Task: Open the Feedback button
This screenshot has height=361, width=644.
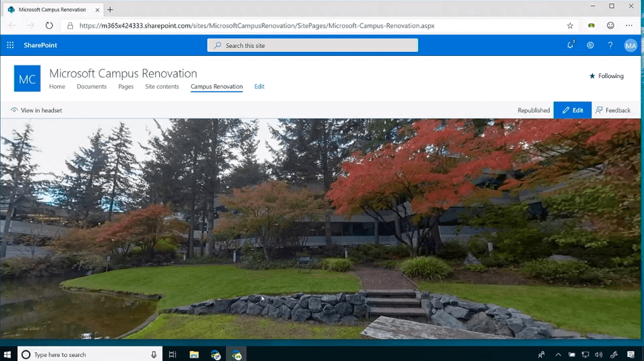Action: pyautogui.click(x=613, y=110)
